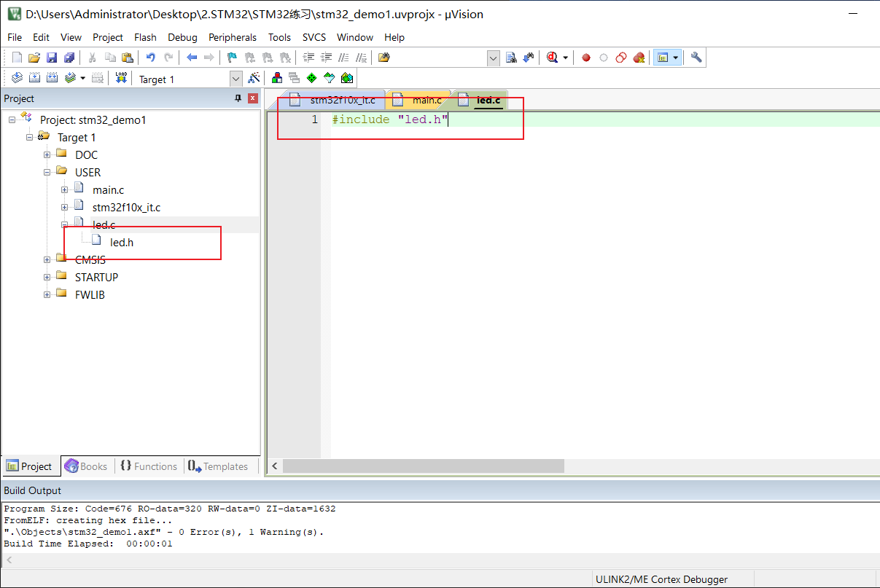The image size is (880, 588).
Task: Expand the FWLIB folder
Action: click(x=47, y=294)
